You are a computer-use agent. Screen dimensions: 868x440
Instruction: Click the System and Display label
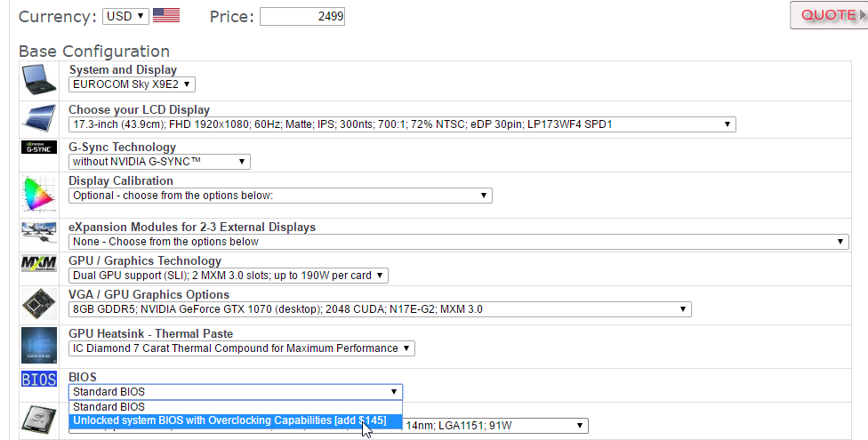coord(123,69)
